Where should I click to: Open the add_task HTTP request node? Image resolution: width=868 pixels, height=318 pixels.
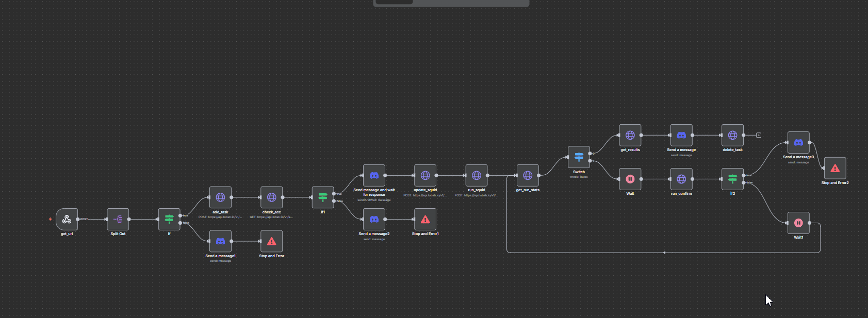point(220,197)
